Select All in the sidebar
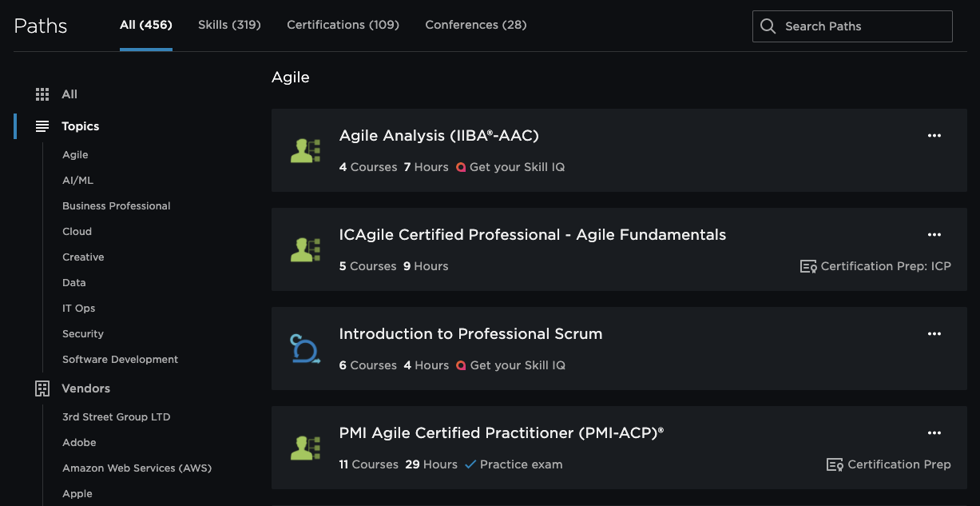 pyautogui.click(x=69, y=94)
